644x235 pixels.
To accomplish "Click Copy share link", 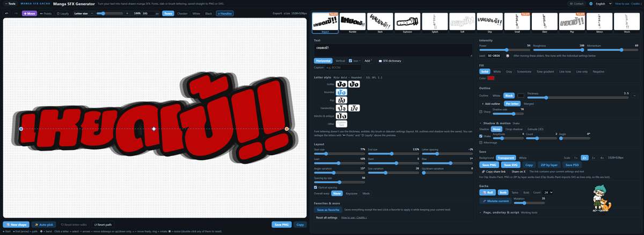I will pyautogui.click(x=493, y=171).
